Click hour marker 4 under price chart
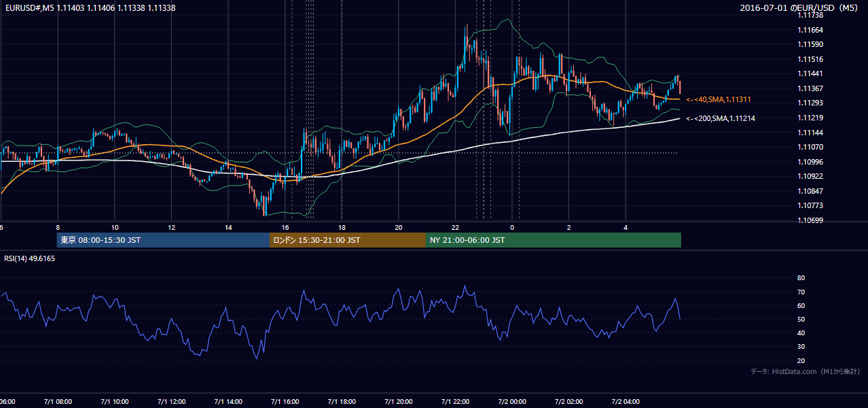Image resolution: width=868 pixels, height=408 pixels. [x=626, y=228]
